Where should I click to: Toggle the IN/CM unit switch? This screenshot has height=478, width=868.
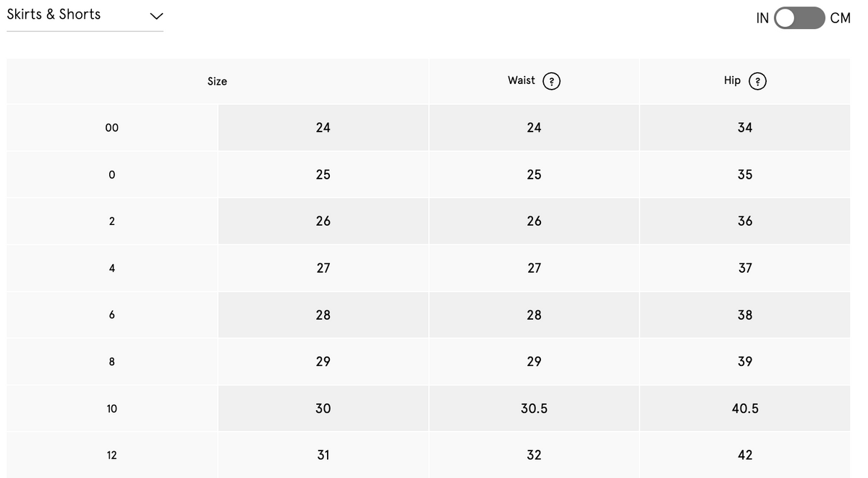[799, 18]
